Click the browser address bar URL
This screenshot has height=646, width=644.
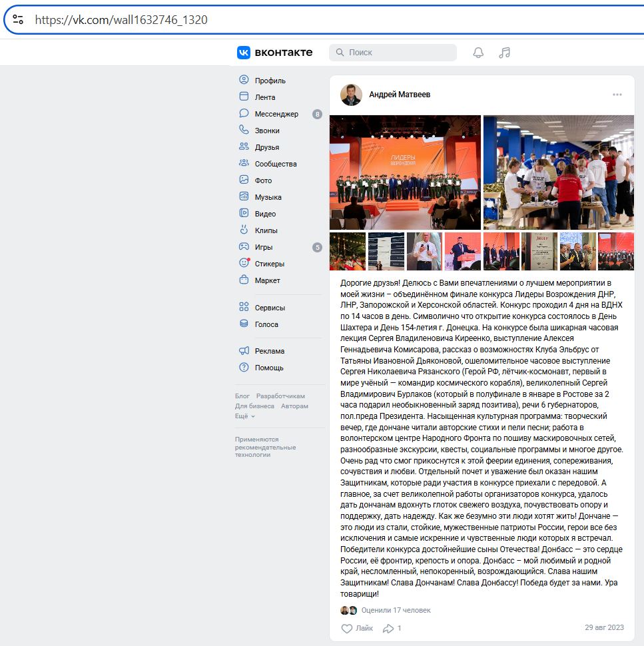point(121,20)
